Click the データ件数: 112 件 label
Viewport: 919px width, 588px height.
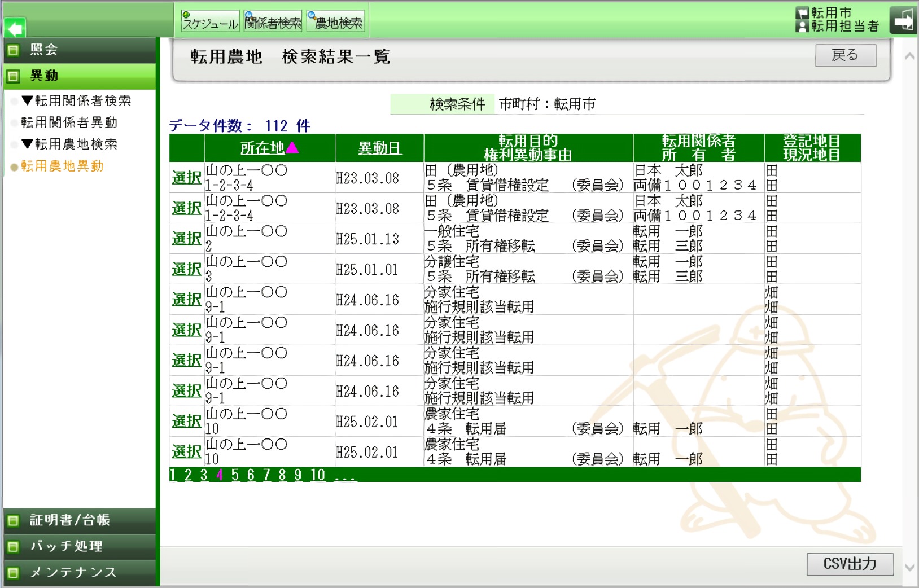pyautogui.click(x=240, y=126)
